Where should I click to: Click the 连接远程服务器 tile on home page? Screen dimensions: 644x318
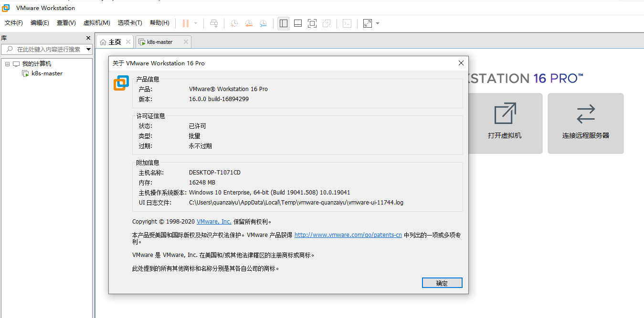tap(586, 123)
